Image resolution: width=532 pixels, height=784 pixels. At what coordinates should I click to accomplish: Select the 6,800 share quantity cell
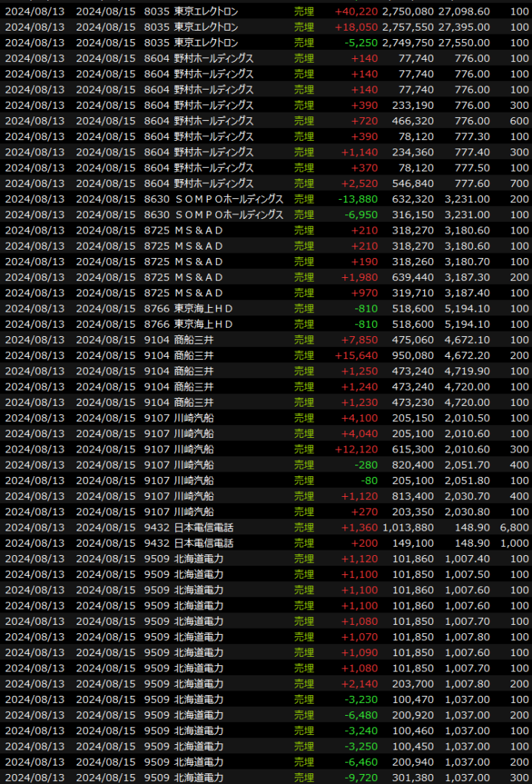514,528
